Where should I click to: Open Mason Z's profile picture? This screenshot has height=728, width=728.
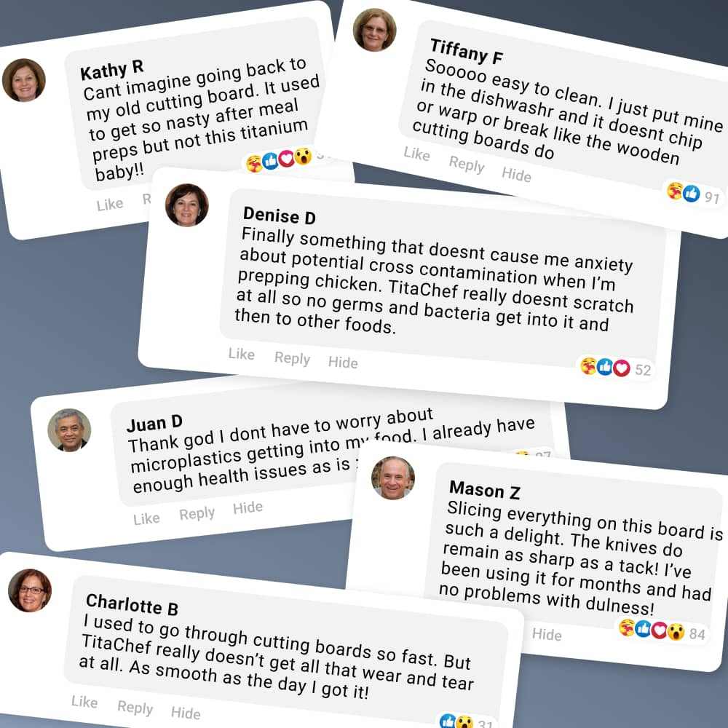[393, 478]
